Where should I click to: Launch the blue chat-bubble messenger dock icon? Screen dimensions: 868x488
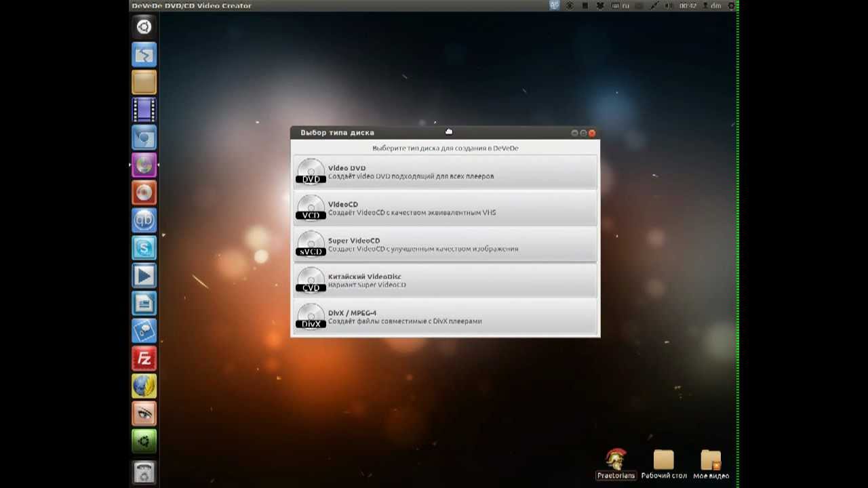tap(144, 331)
